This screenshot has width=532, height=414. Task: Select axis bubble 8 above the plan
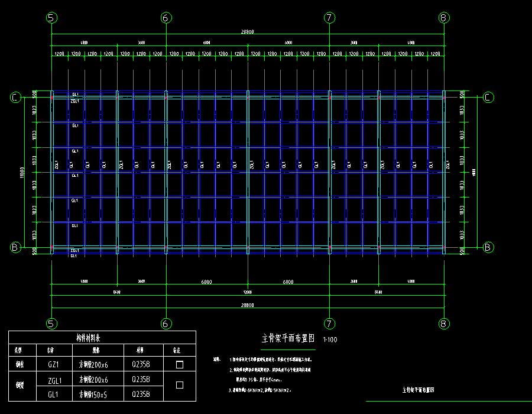[x=444, y=18]
